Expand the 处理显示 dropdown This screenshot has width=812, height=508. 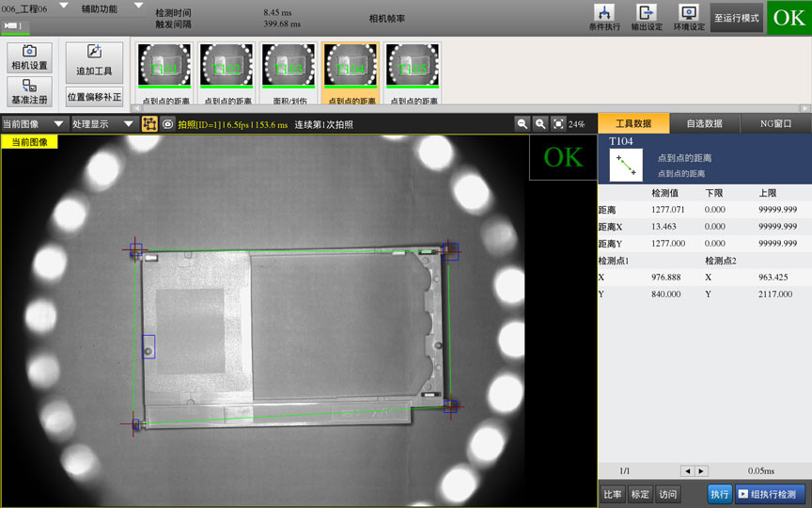tap(129, 123)
